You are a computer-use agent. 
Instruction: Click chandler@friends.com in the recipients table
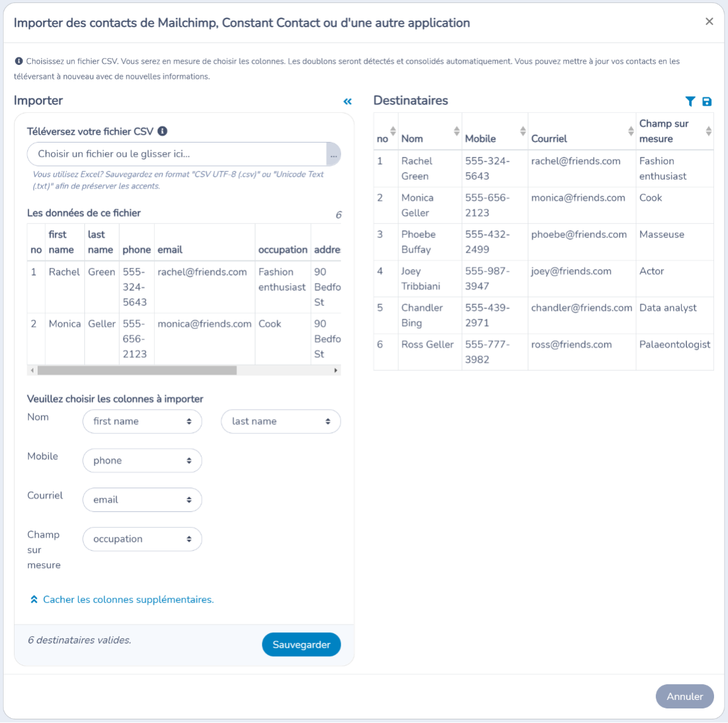coord(582,308)
